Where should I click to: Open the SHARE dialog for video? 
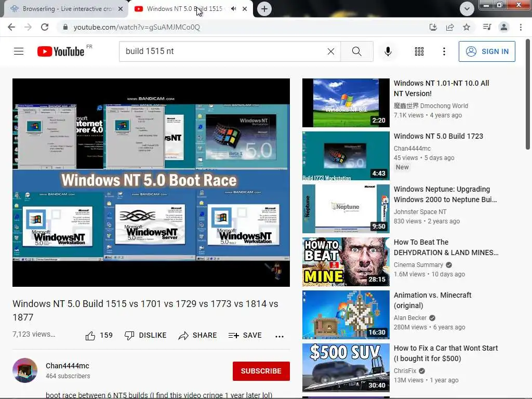click(x=197, y=335)
